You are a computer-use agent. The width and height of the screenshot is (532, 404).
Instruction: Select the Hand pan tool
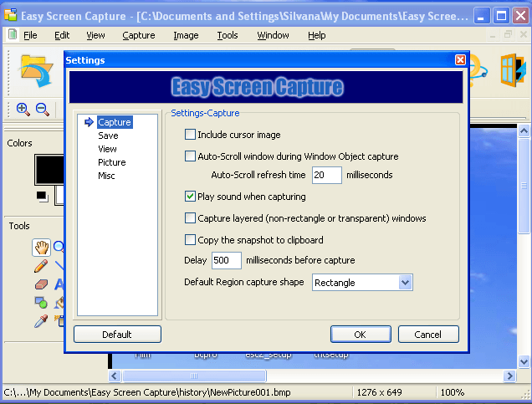pyautogui.click(x=41, y=247)
